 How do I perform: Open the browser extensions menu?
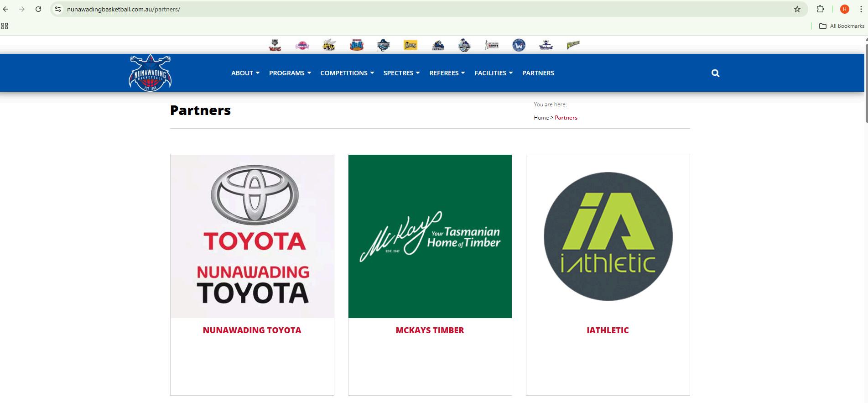(x=820, y=9)
